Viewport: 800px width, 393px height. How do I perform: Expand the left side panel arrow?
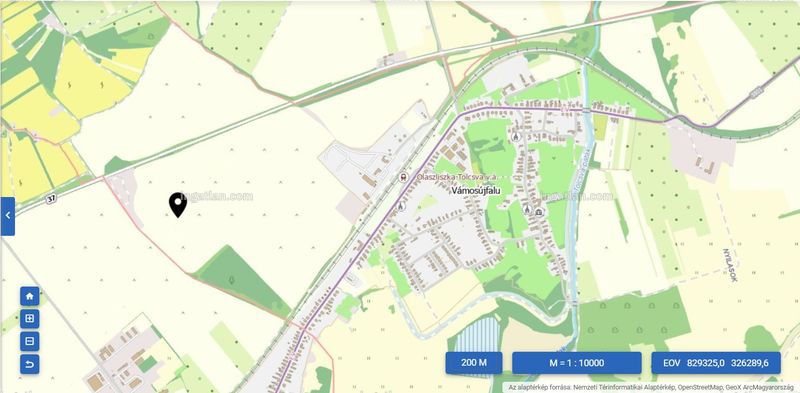coord(8,216)
